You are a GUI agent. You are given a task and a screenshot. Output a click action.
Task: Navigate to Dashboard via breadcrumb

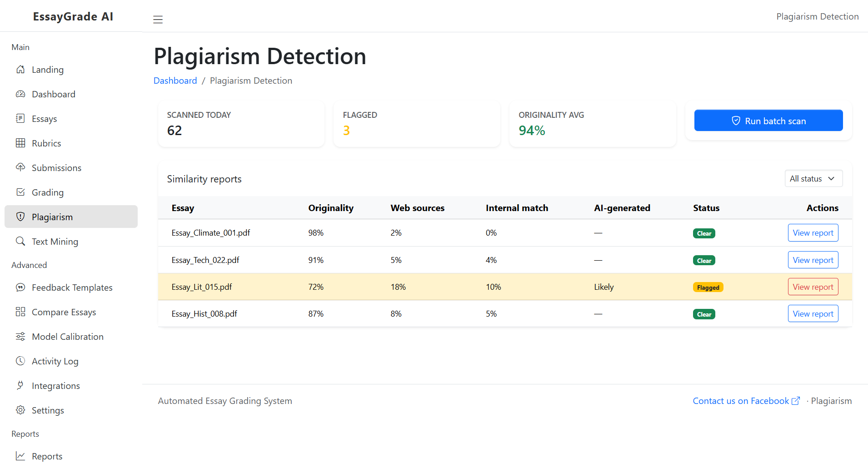(175, 80)
